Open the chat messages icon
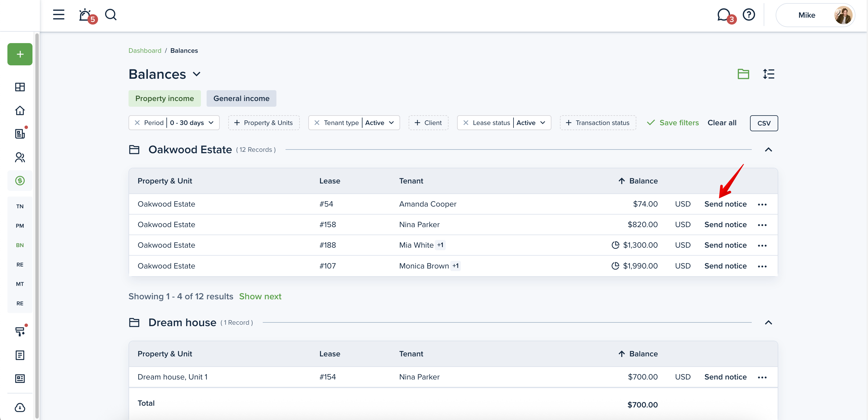 pyautogui.click(x=723, y=15)
